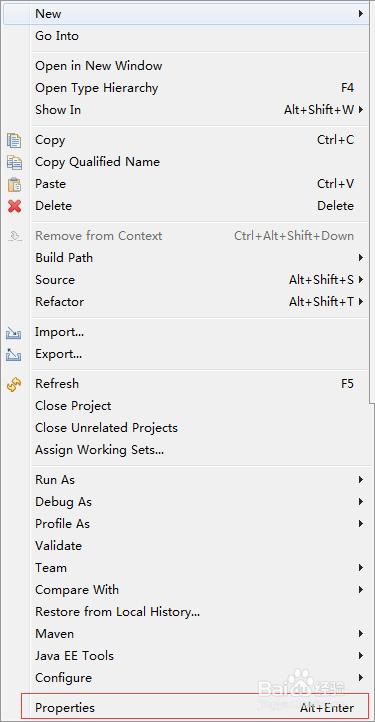Click the Copy icon

(x=14, y=140)
